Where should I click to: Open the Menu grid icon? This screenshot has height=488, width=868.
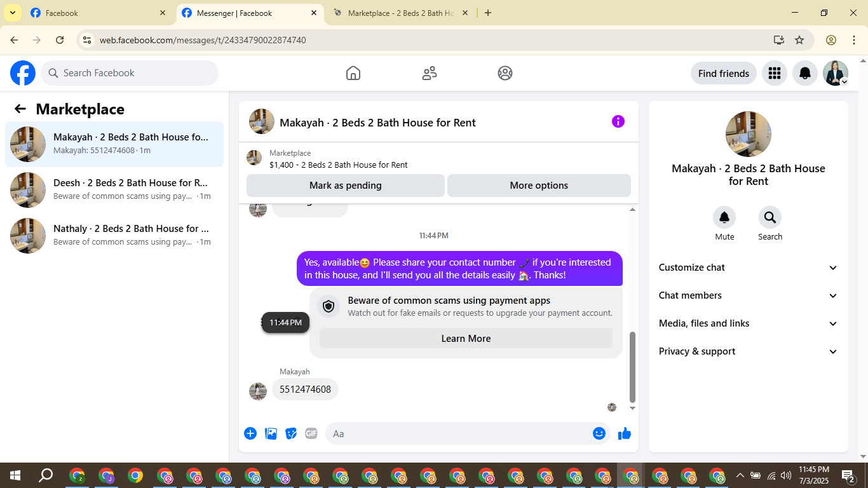(x=774, y=73)
